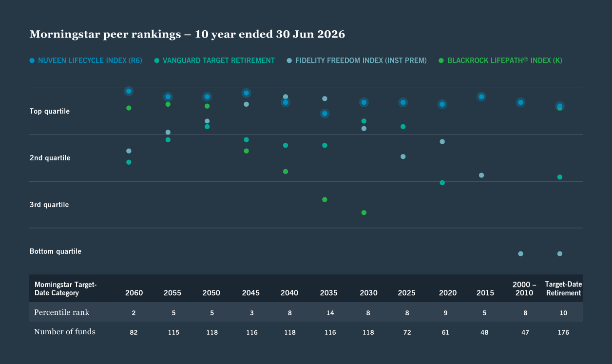Click the Fidelity bottom-quartile dot in Target-Date Retirement column
The image size is (612, 364).
(x=560, y=253)
